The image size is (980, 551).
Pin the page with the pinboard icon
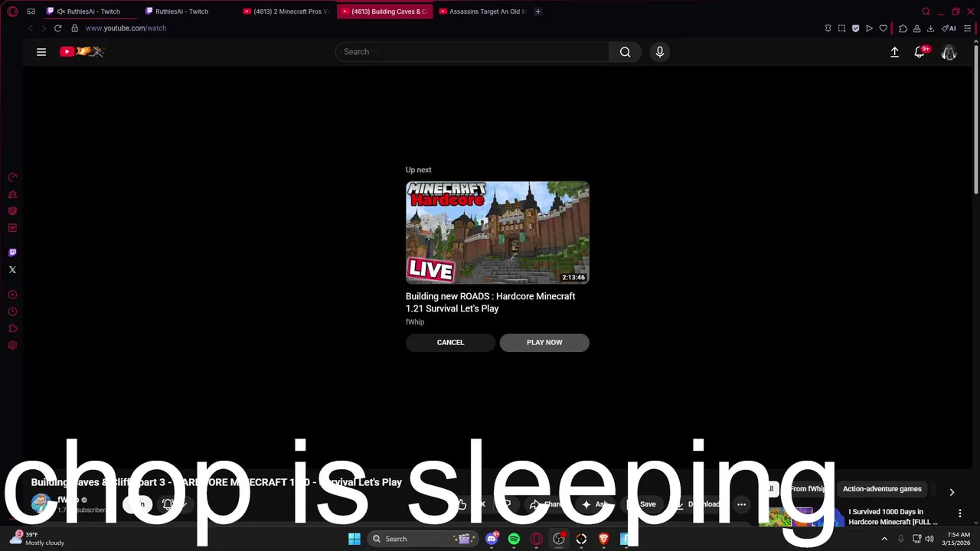pyautogui.click(x=828, y=28)
